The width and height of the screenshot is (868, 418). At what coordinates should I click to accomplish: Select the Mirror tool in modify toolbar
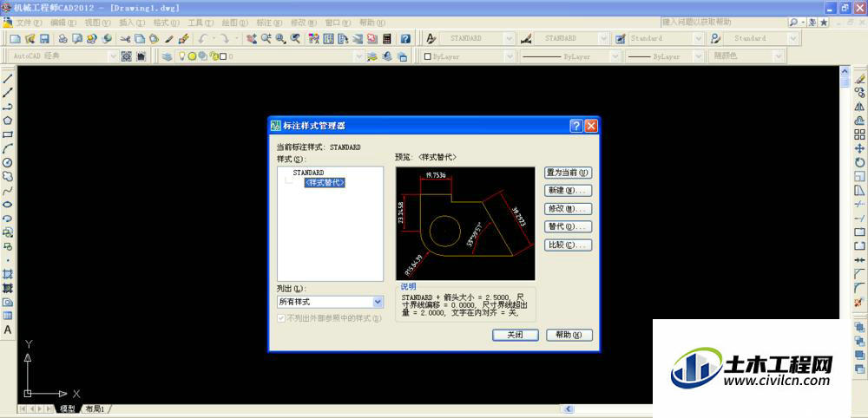pos(859,107)
